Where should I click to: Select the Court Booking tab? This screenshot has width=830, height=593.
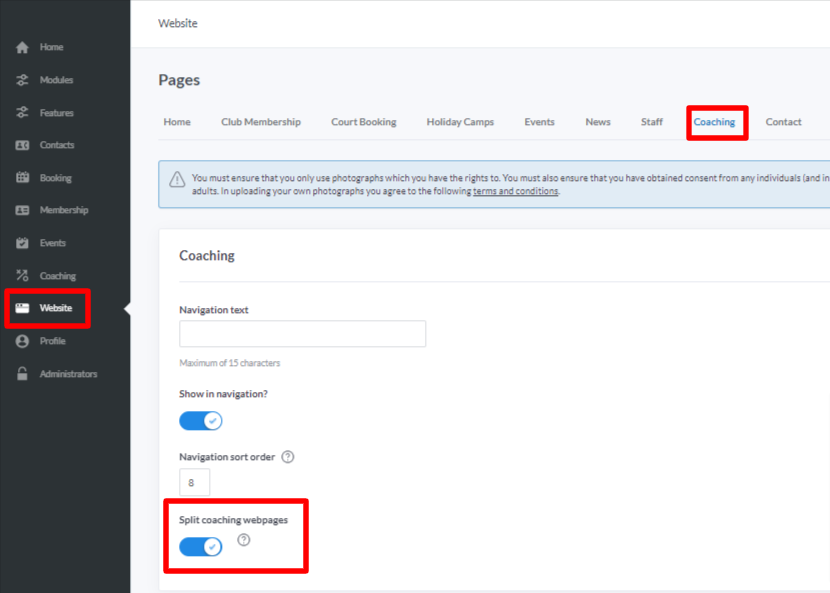(364, 122)
